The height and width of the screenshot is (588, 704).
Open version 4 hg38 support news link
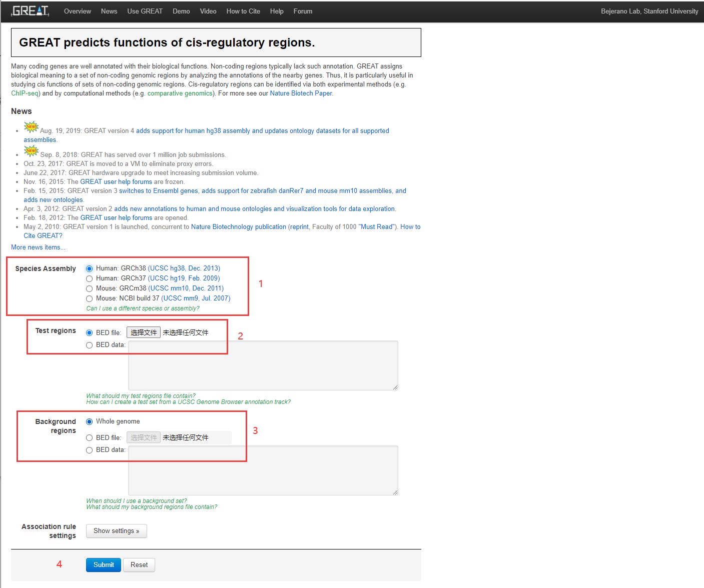click(x=206, y=135)
